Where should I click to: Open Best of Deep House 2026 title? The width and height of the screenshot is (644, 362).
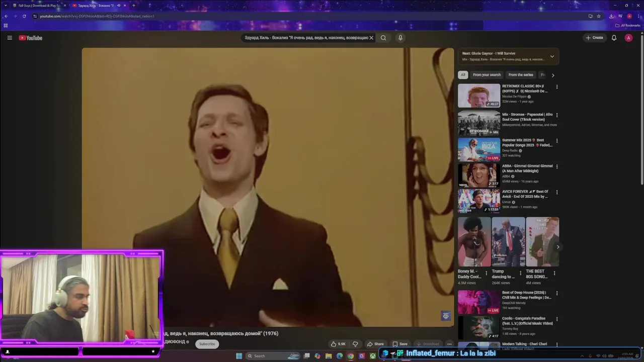[x=527, y=295]
